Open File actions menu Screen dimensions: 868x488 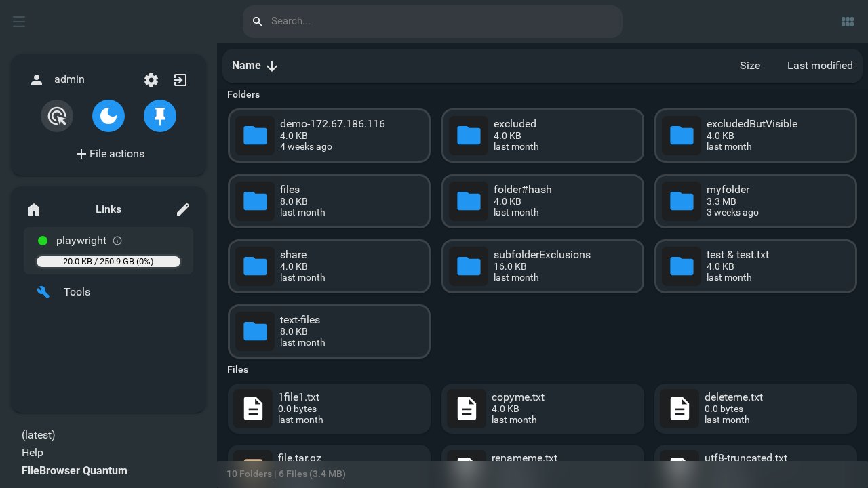point(110,154)
